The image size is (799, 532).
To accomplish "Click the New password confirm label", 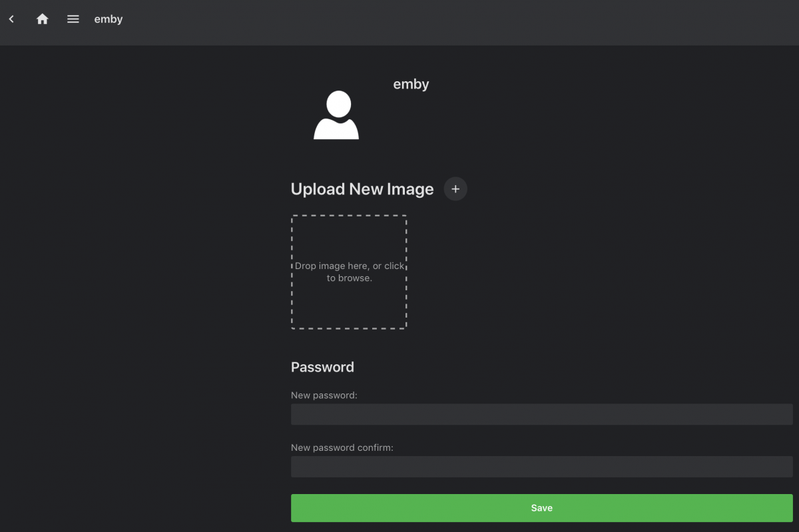I will tap(342, 447).
